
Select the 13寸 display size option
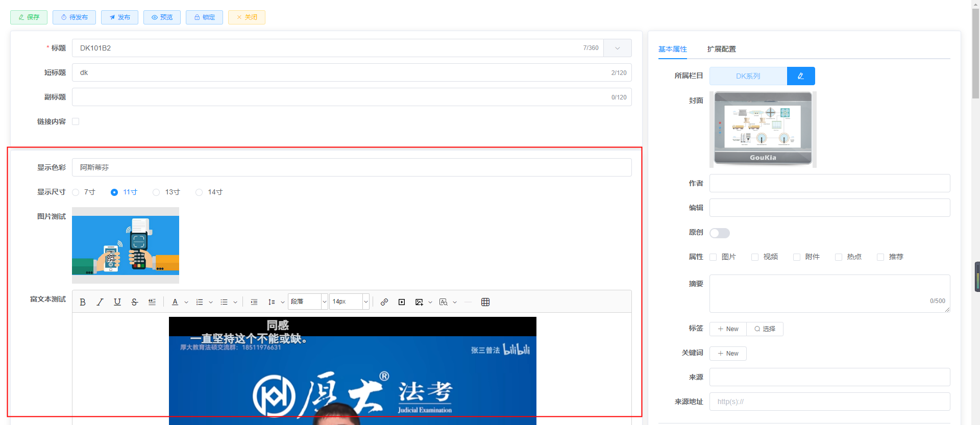156,192
